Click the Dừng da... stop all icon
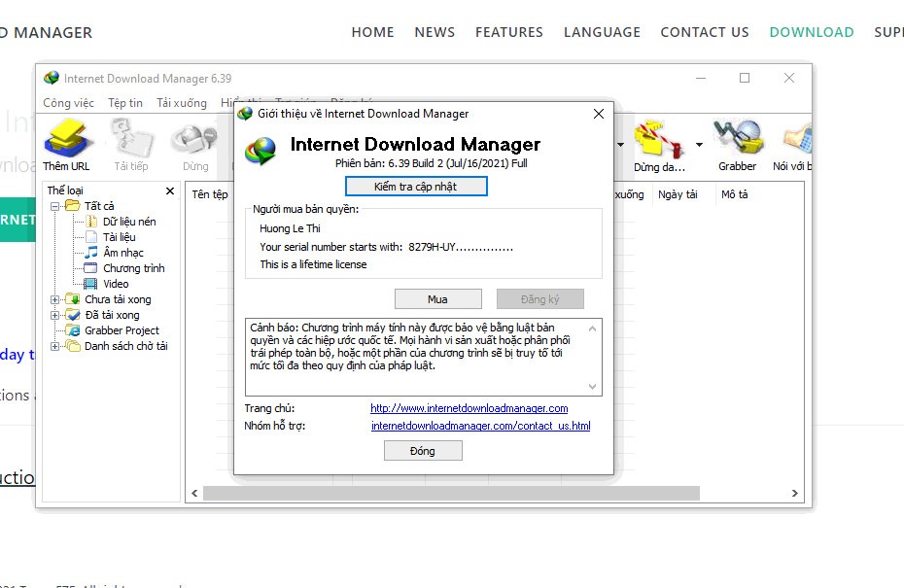Screen dimensions: 904x588 click(659, 138)
